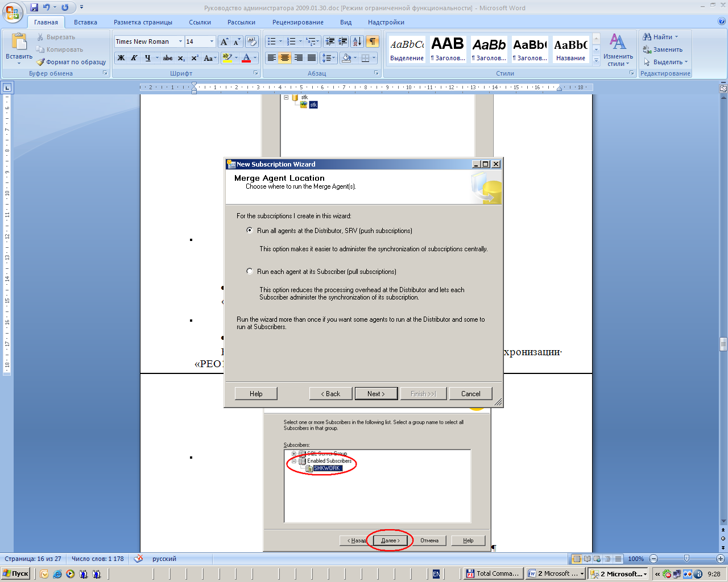This screenshot has height=582, width=728.
Task: Zoom out with the minus button
Action: (653, 559)
